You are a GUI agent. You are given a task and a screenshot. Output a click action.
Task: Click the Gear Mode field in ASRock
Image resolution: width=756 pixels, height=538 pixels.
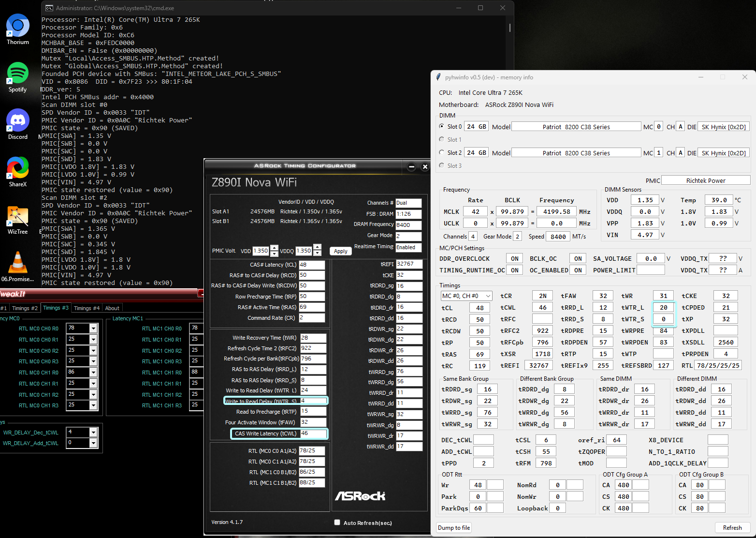(x=408, y=236)
